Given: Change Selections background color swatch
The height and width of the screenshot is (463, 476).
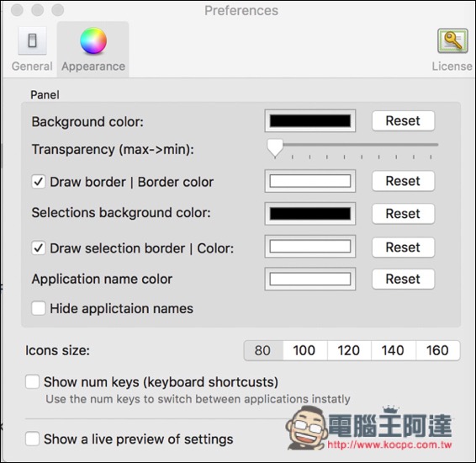Looking at the screenshot, I should tap(310, 214).
